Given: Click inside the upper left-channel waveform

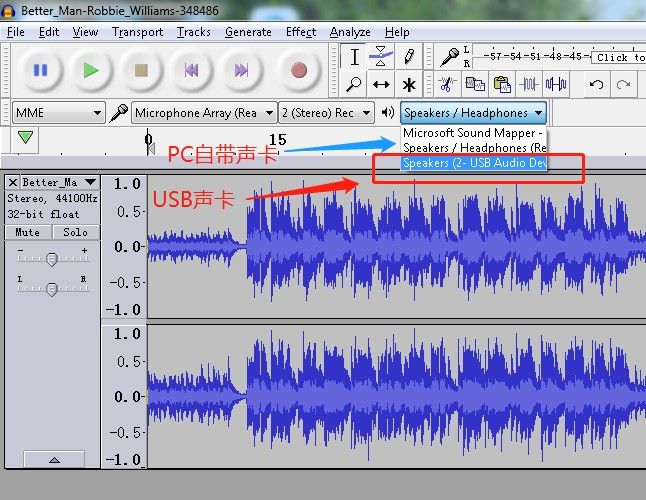Looking at the screenshot, I should [x=396, y=246].
